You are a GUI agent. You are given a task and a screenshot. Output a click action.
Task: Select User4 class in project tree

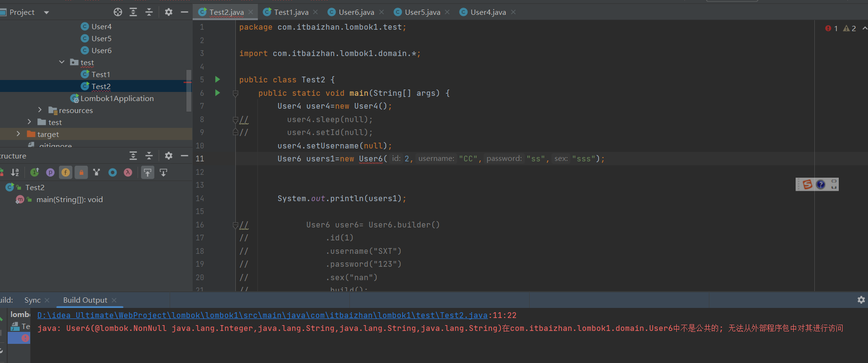tap(96, 26)
